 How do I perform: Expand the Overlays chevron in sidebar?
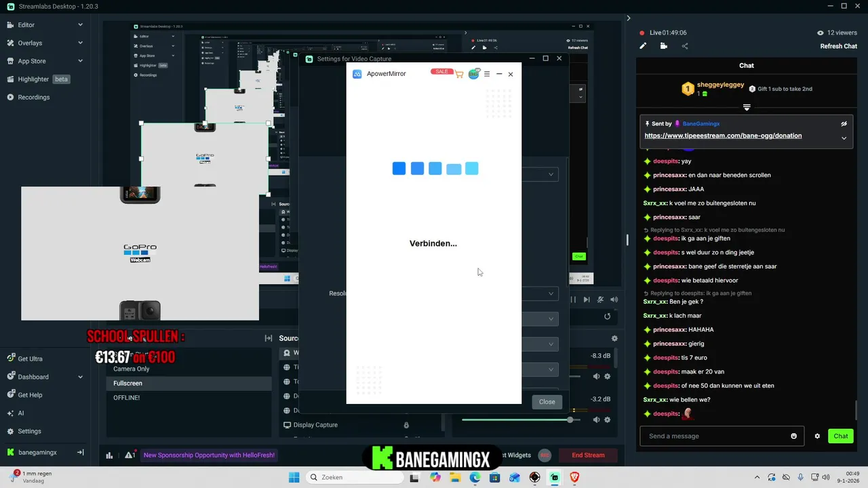click(x=80, y=43)
